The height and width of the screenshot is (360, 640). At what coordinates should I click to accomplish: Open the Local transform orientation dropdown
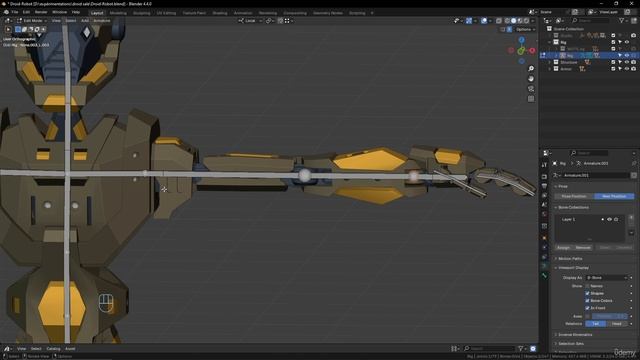[250, 20]
